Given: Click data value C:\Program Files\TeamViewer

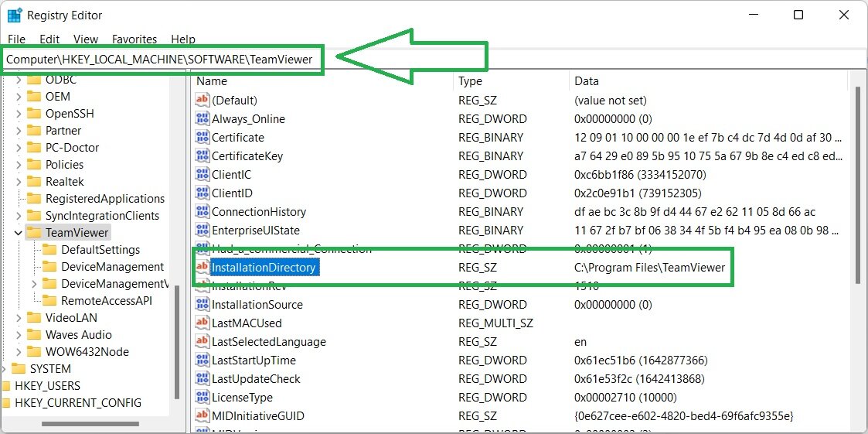Looking at the screenshot, I should point(650,268).
